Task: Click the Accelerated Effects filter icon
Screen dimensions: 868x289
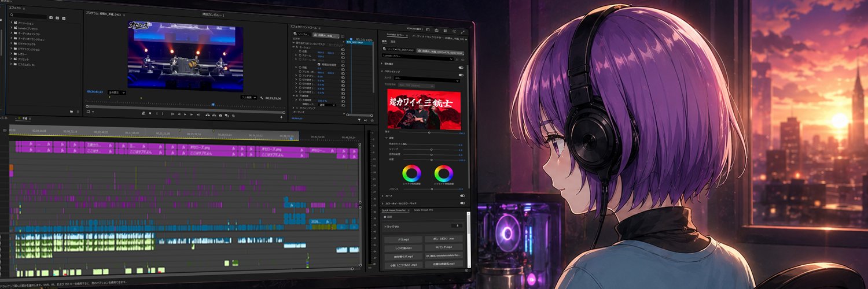Action: click(50, 18)
